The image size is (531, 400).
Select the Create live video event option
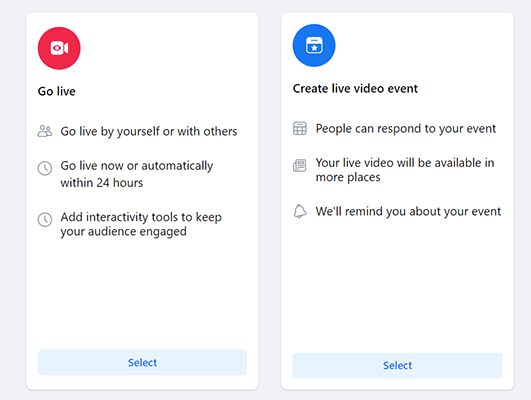click(x=397, y=365)
